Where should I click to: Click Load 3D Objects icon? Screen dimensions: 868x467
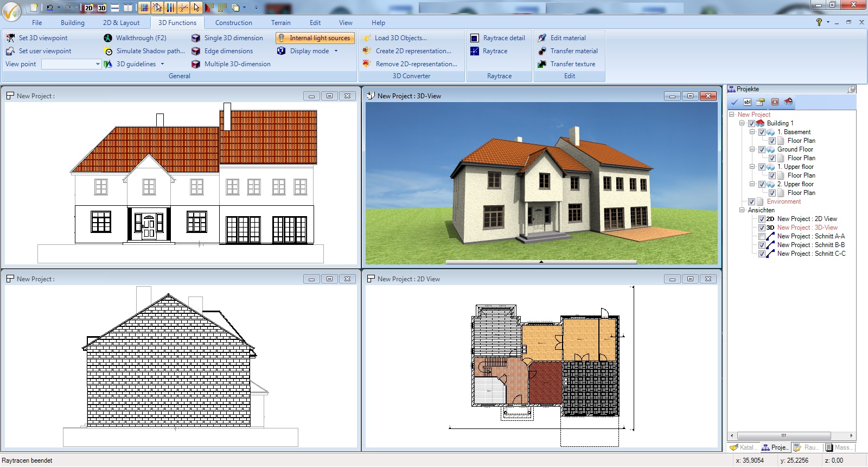[x=367, y=38]
